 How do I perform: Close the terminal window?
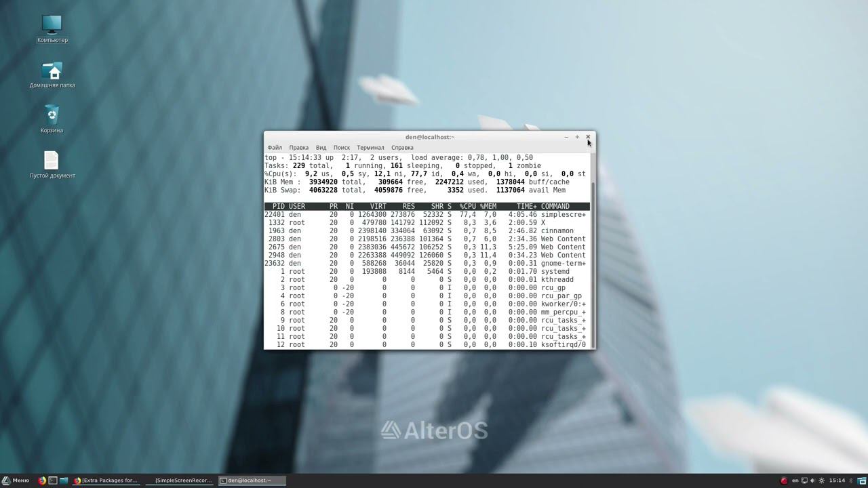pos(588,137)
